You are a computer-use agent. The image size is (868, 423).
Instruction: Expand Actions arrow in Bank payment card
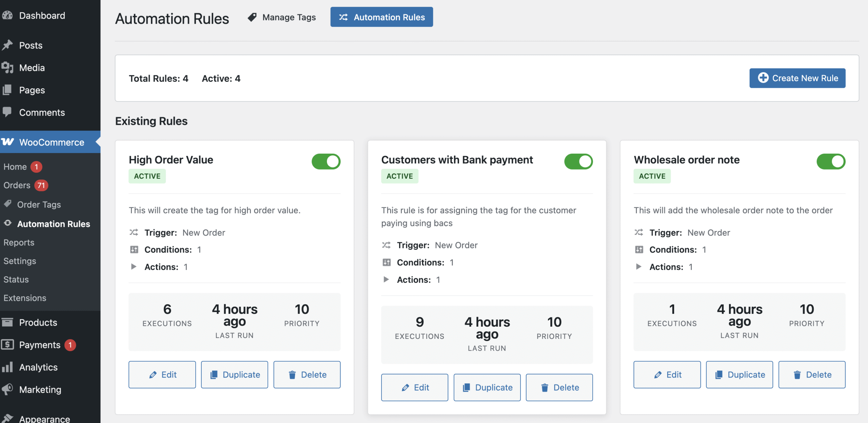(x=386, y=280)
